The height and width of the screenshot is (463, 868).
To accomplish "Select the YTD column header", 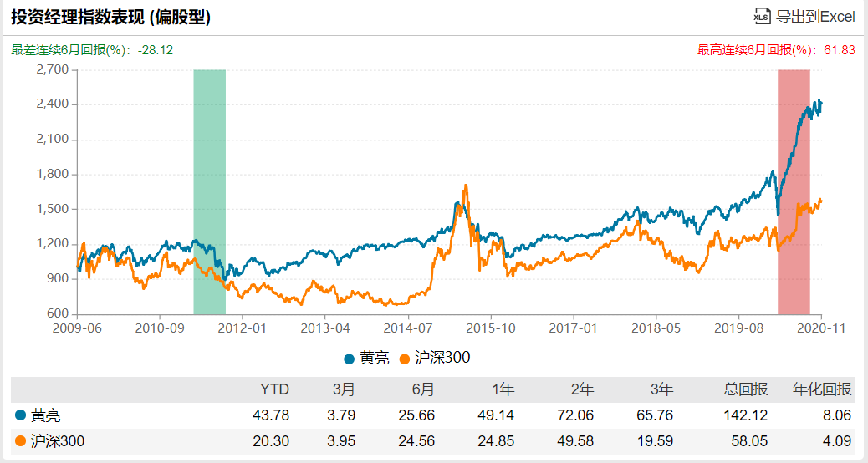I will point(273,389).
